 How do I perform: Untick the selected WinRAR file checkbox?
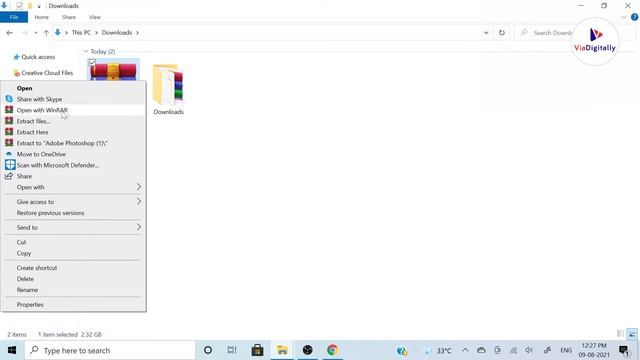[x=92, y=62]
